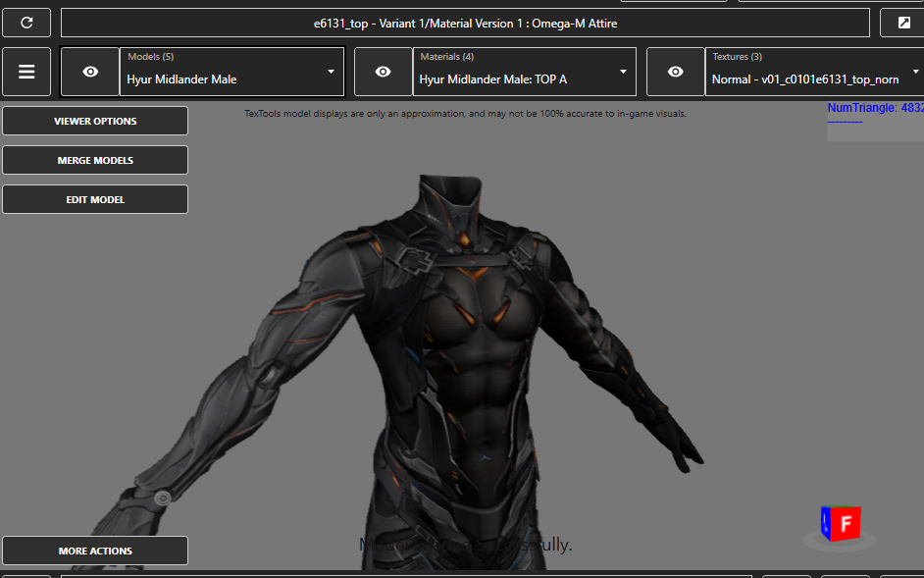Open the Textures dropdown (Normal texture)
Screen dimensions: 924x578
point(815,72)
